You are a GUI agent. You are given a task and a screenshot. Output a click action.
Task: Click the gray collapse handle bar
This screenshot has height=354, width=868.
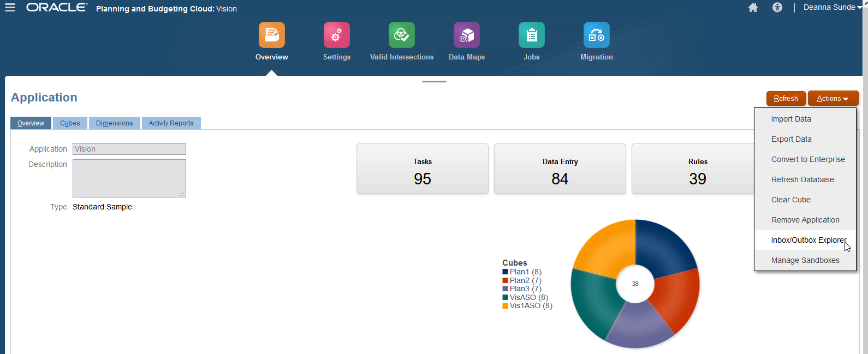[x=434, y=81]
